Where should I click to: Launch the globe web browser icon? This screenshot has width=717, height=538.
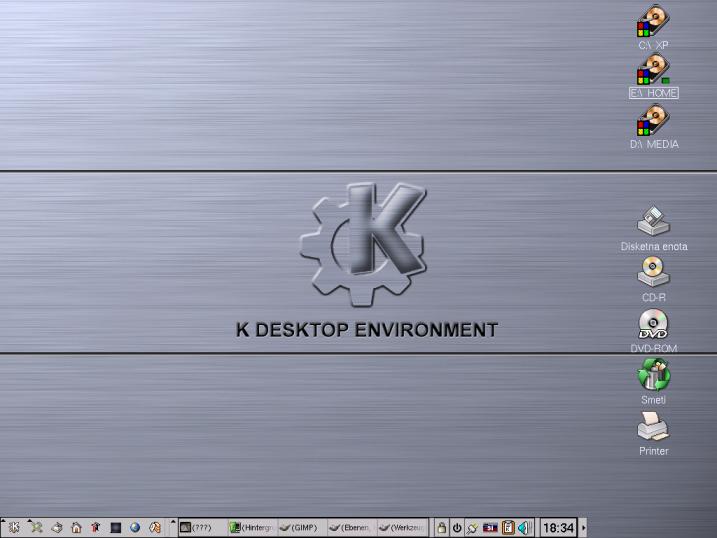click(135, 527)
